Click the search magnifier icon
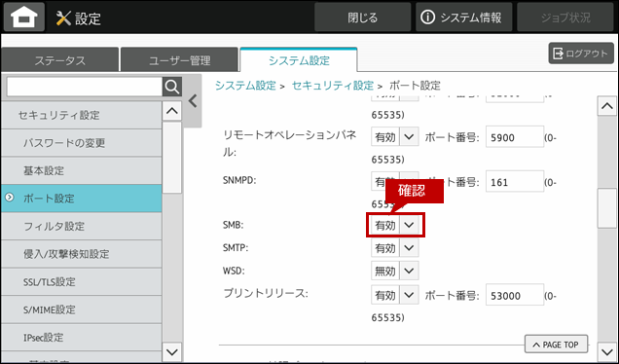This screenshot has width=619, height=364. [x=172, y=87]
